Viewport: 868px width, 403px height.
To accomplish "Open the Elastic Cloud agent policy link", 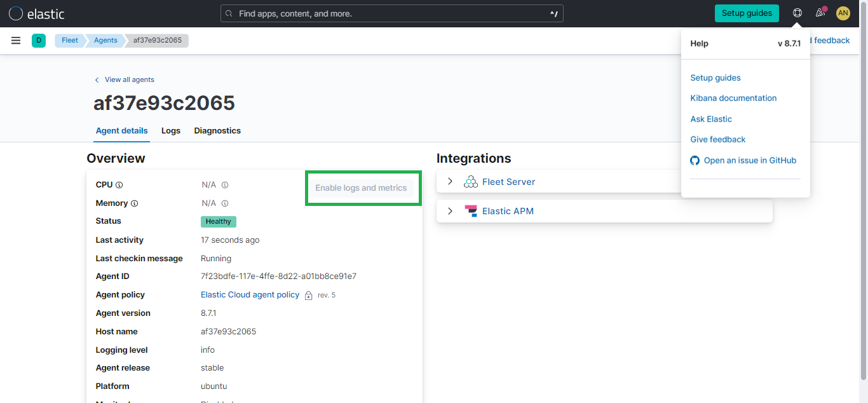I will (250, 294).
